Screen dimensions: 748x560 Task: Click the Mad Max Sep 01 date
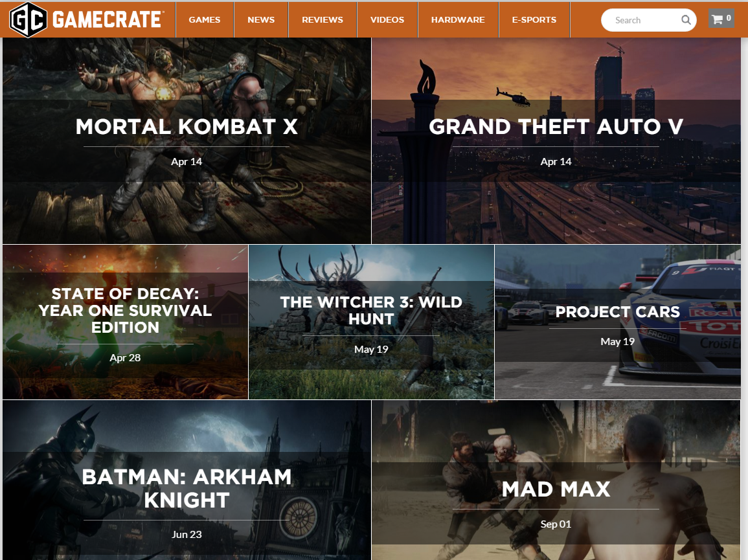click(x=556, y=524)
